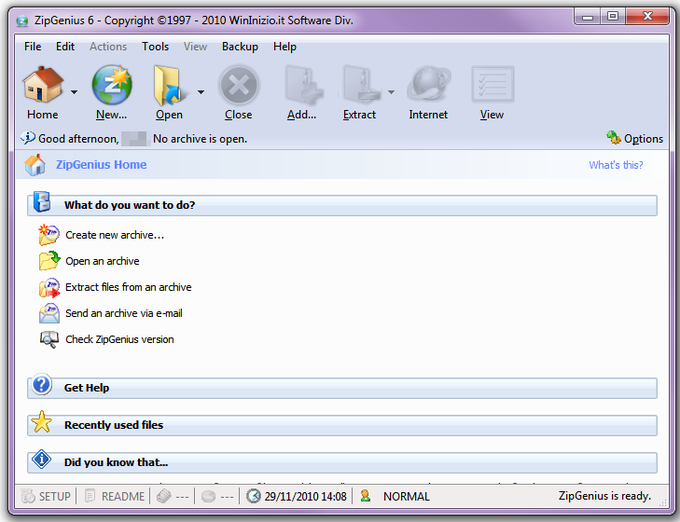Click the Internet globe toolbar icon
Screen dimensions: 680x522
click(429, 85)
